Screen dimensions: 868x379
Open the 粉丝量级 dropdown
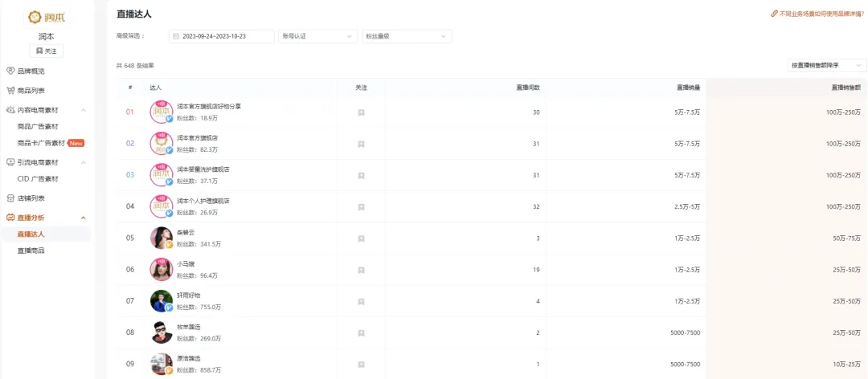(407, 36)
